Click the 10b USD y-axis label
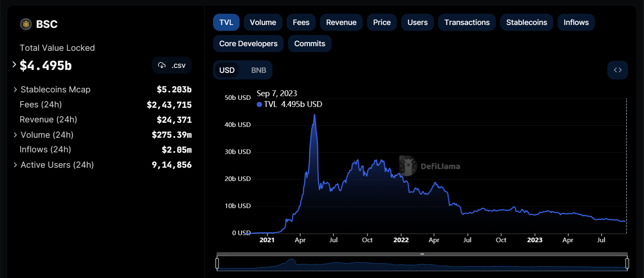The height and width of the screenshot is (278, 644). click(x=238, y=206)
